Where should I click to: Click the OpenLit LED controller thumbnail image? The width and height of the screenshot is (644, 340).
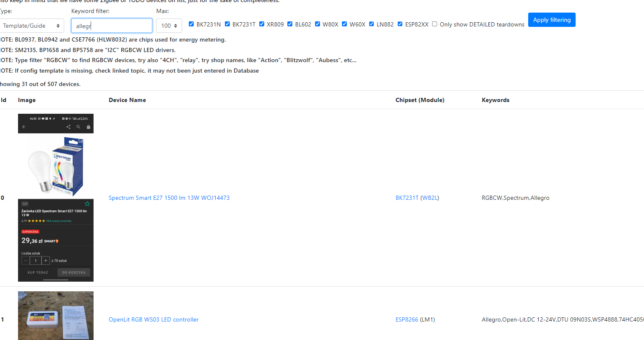tap(56, 316)
